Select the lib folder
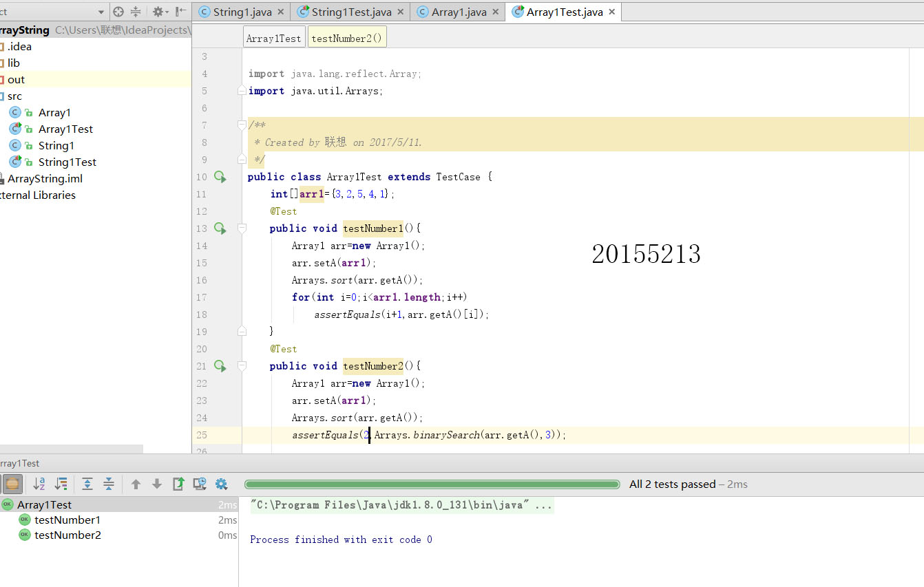Viewport: 924px width, 587px height. (x=14, y=63)
